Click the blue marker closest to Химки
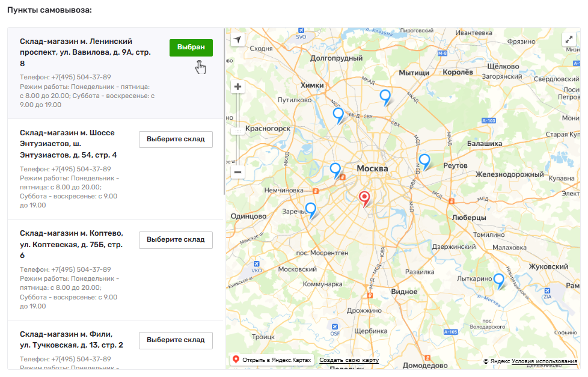The height and width of the screenshot is (377, 588). coord(338,114)
